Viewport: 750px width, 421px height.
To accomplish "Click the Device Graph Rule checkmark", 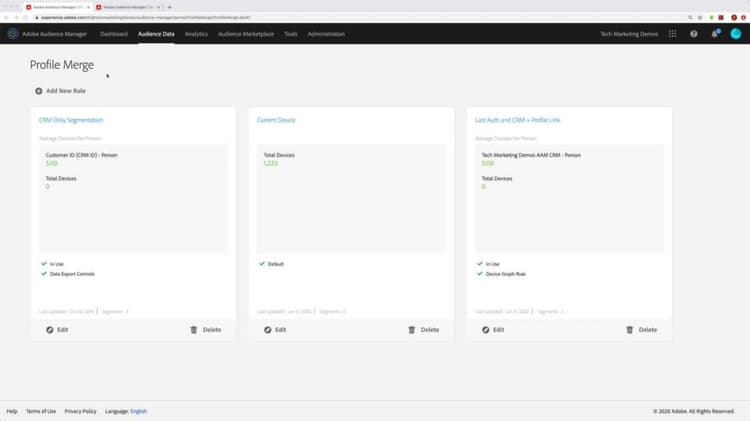I will (x=480, y=274).
